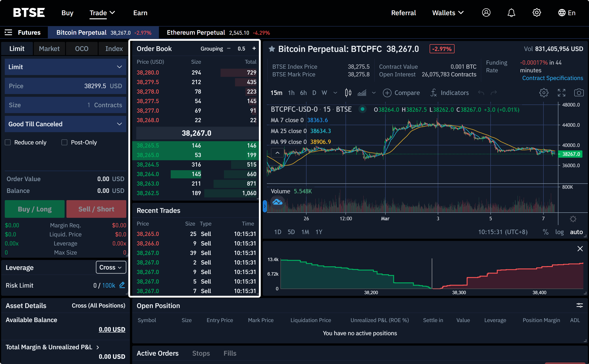
Task: Switch to the Index order tab
Action: click(114, 49)
